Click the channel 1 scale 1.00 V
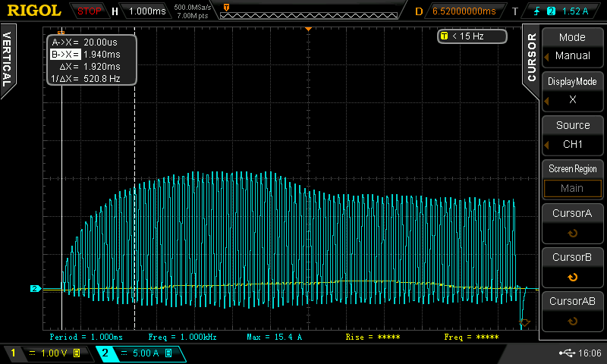Image resolution: width=607 pixels, height=364 pixels. 54,353
